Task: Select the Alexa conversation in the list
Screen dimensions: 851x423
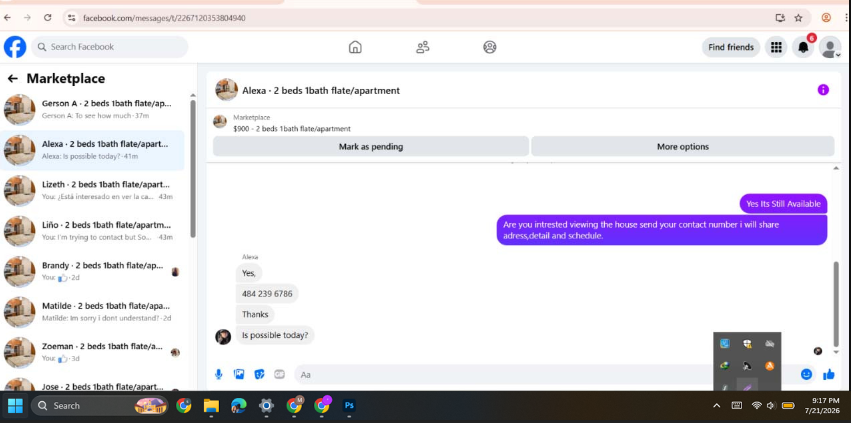Action: point(92,150)
